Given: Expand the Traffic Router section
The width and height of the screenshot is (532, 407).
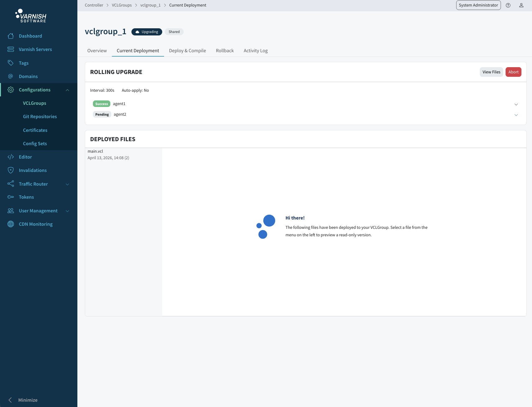Looking at the screenshot, I should point(67,184).
